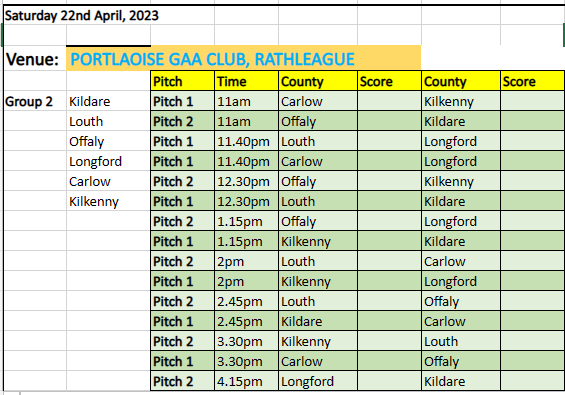Select the yellow Time header cell
Image resolution: width=565 pixels, height=395 pixels.
[246, 81]
